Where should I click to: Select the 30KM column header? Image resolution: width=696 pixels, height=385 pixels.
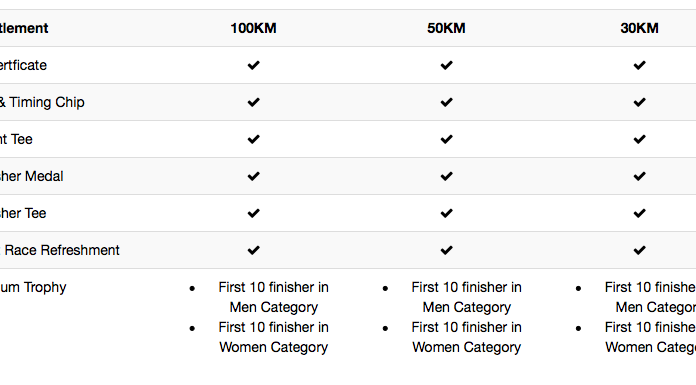click(640, 28)
